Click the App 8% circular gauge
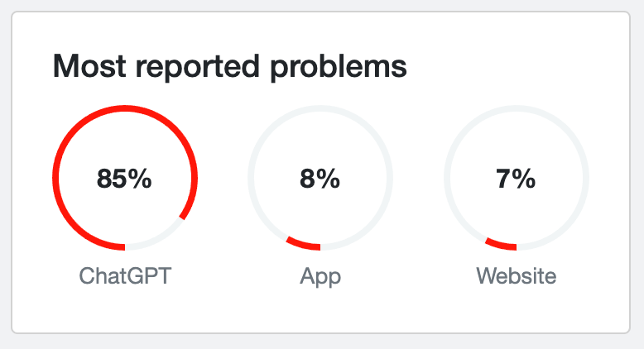The width and height of the screenshot is (644, 349). tap(320, 178)
